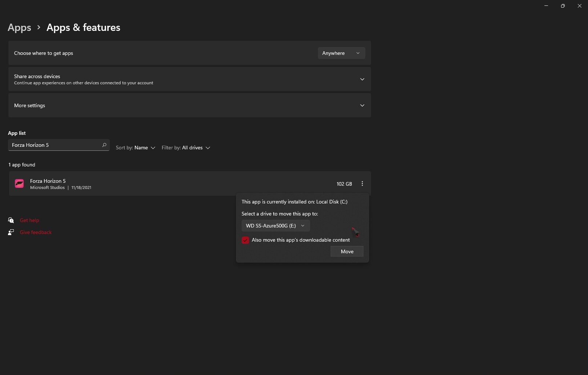
Task: Open the Give feedback link
Action: coord(36,232)
